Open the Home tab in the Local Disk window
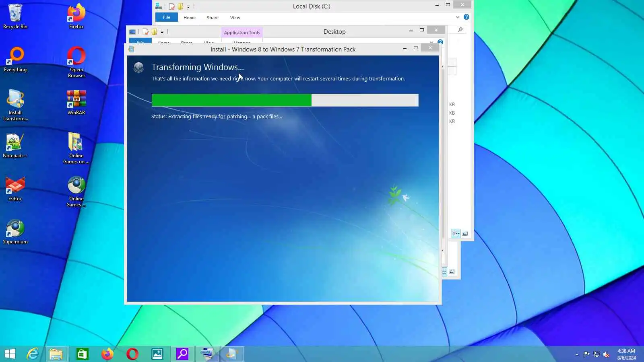Screen dimensions: 644x362 pyautogui.click(x=190, y=18)
